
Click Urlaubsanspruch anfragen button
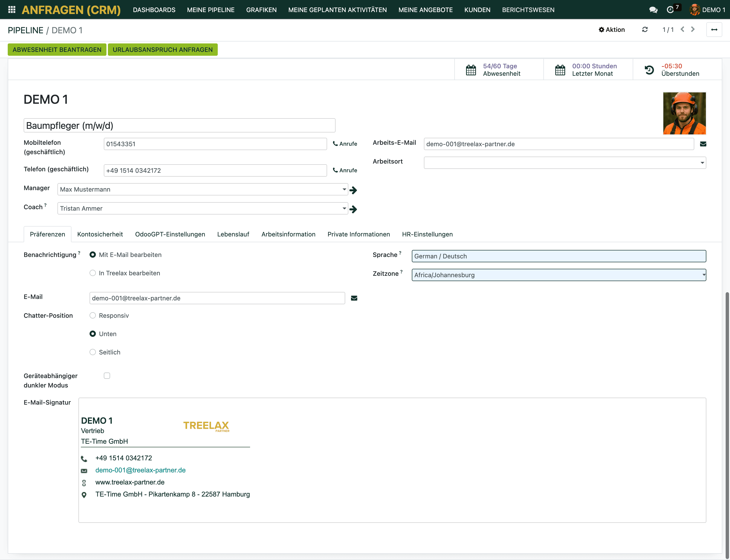click(x=162, y=50)
